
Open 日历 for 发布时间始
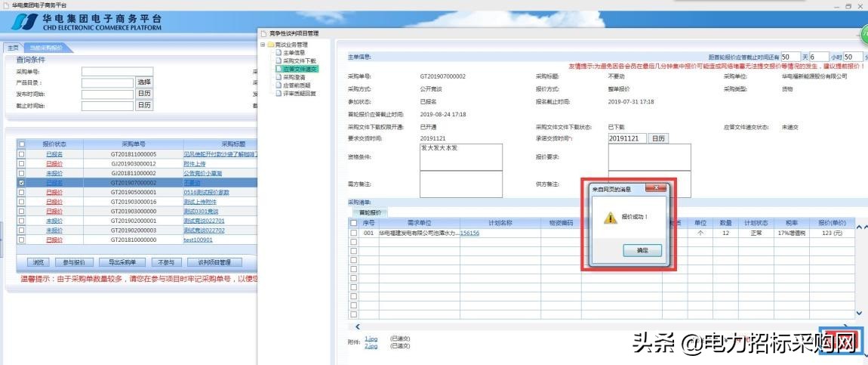click(144, 94)
